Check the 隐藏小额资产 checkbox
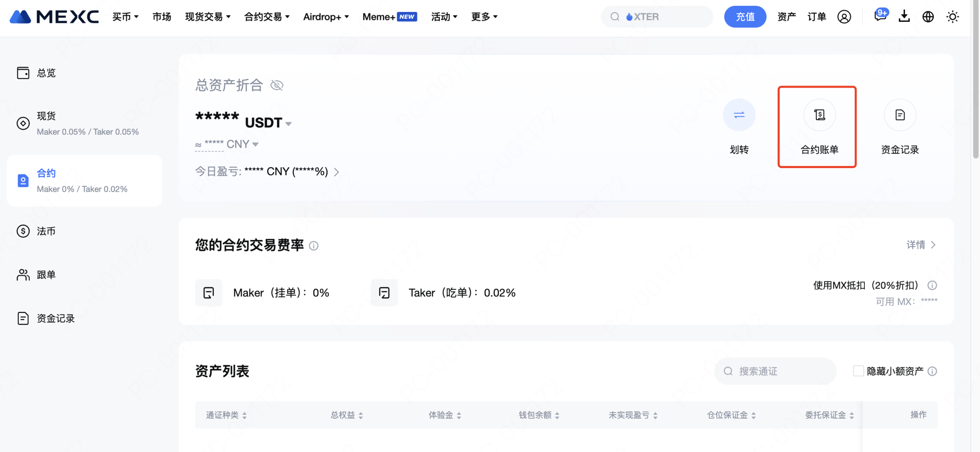The height and width of the screenshot is (452, 980). (858, 371)
